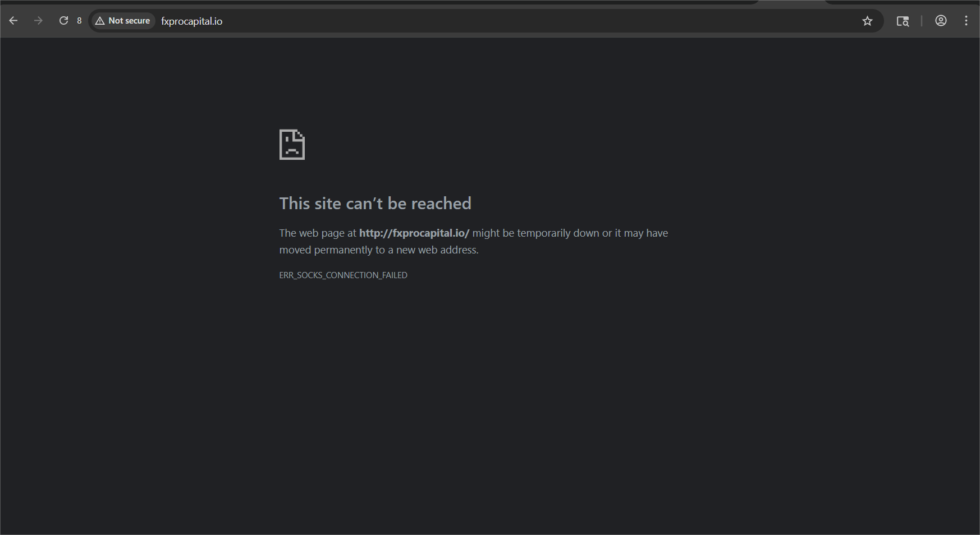This screenshot has width=980, height=535.
Task: Open the three-dot Chrome menu
Action: 966,21
